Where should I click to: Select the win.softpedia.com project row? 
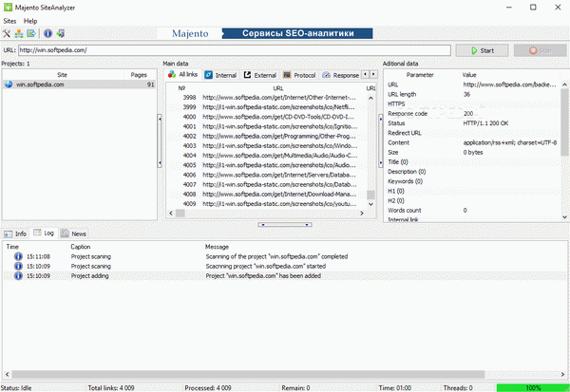click(x=79, y=84)
